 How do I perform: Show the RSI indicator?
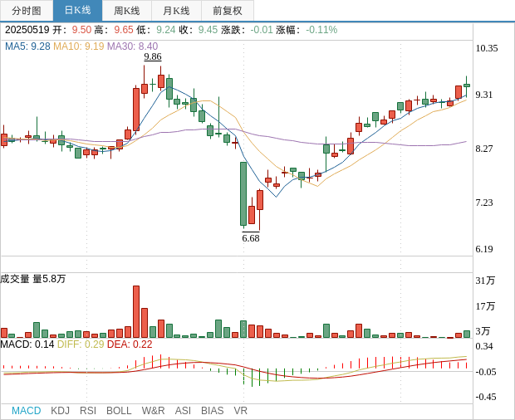pos(88,411)
